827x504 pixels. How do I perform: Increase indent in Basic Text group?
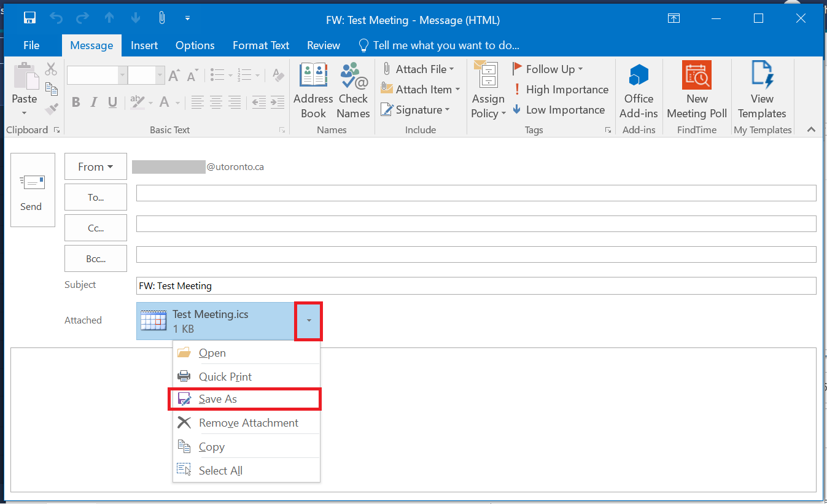tap(278, 102)
